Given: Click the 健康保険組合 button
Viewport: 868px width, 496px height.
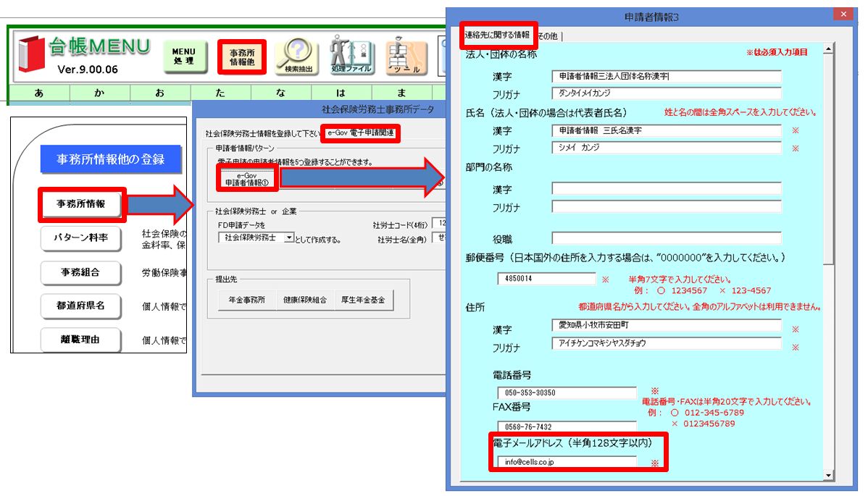Looking at the screenshot, I should [305, 299].
